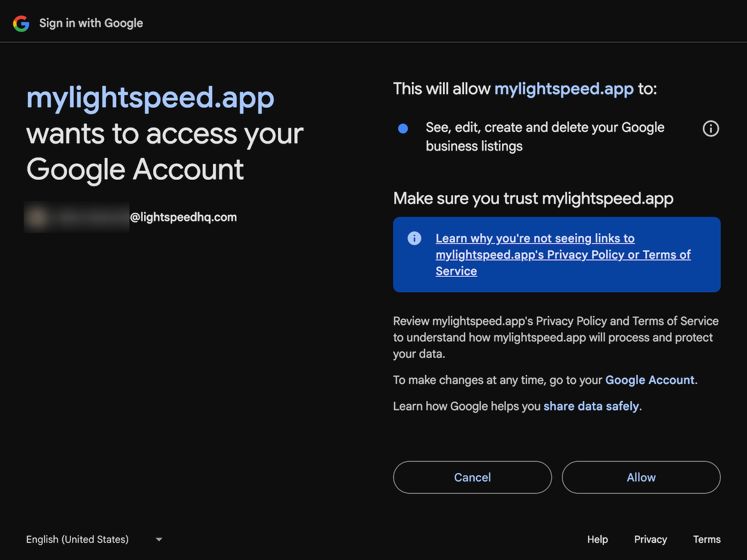The width and height of the screenshot is (747, 560).
Task: Click the Allow button
Action: (x=641, y=477)
